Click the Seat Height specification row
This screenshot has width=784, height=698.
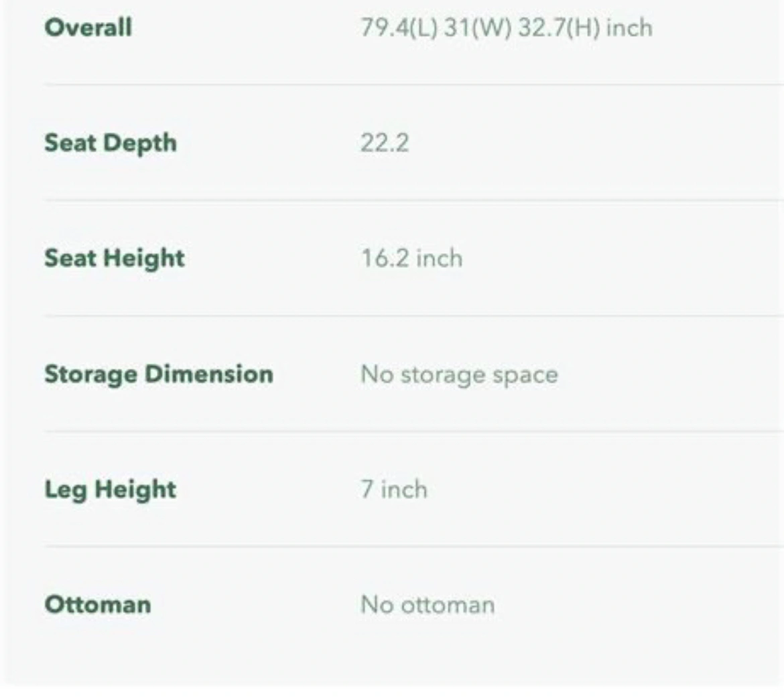pos(414,259)
